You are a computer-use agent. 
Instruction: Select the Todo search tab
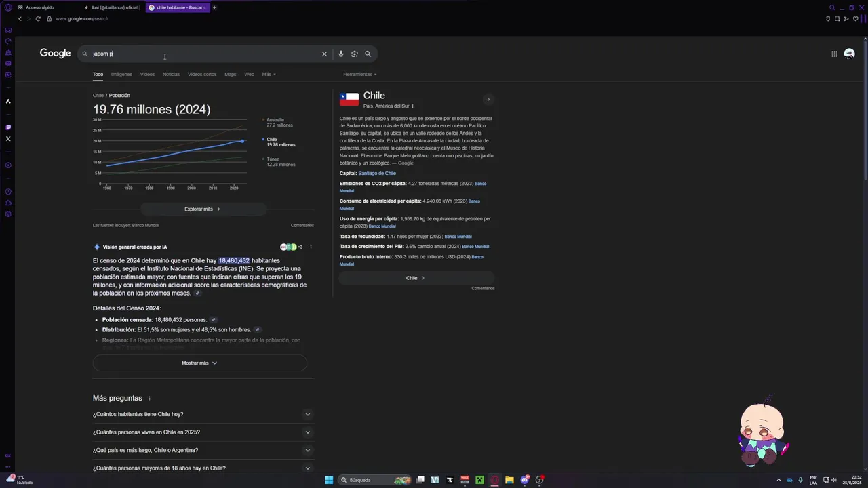pos(98,75)
